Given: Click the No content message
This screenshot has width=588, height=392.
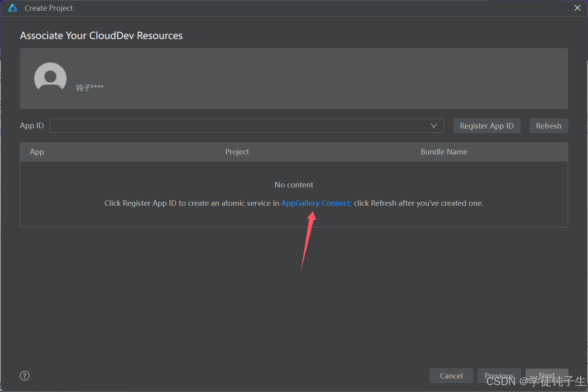Looking at the screenshot, I should click(294, 185).
